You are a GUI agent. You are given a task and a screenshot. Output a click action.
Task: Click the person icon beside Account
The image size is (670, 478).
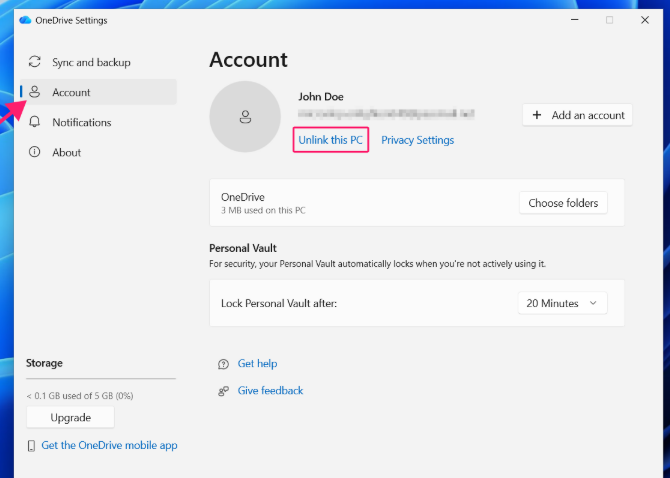click(x=35, y=92)
